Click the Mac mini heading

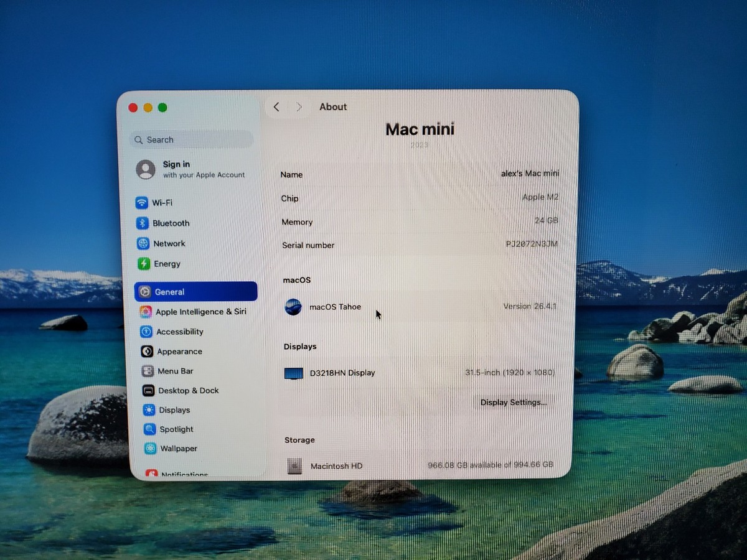420,129
